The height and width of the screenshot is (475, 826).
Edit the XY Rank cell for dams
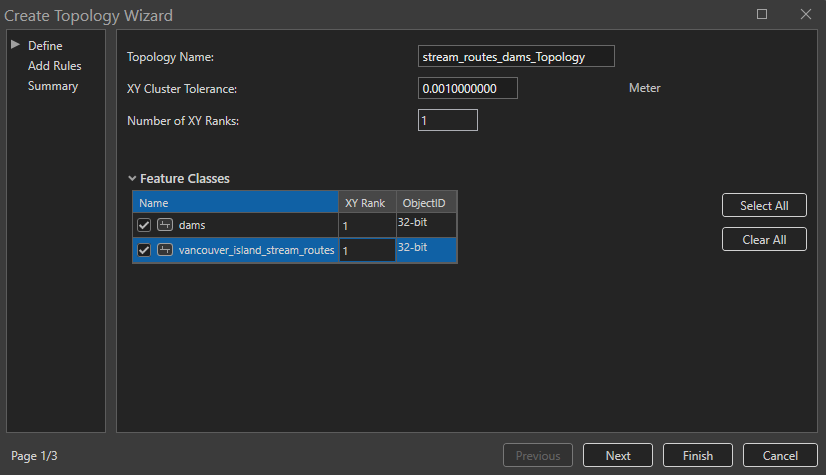coord(366,226)
